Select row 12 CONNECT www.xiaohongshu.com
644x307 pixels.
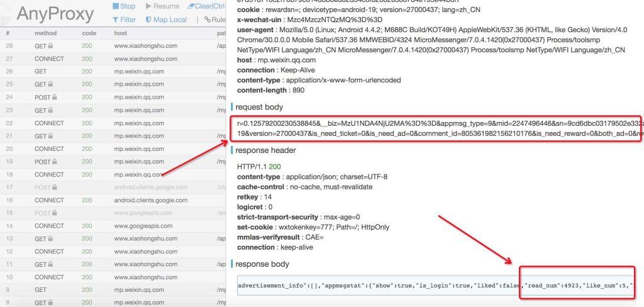113,252
